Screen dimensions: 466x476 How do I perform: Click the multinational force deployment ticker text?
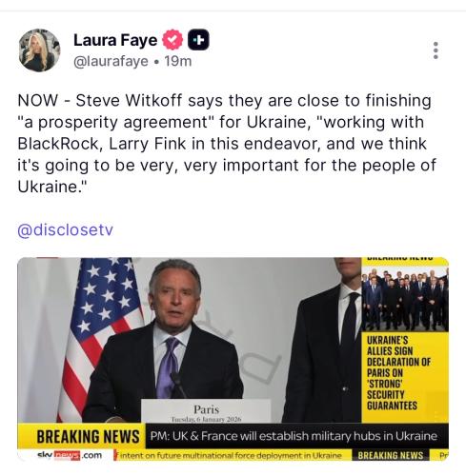(x=228, y=455)
